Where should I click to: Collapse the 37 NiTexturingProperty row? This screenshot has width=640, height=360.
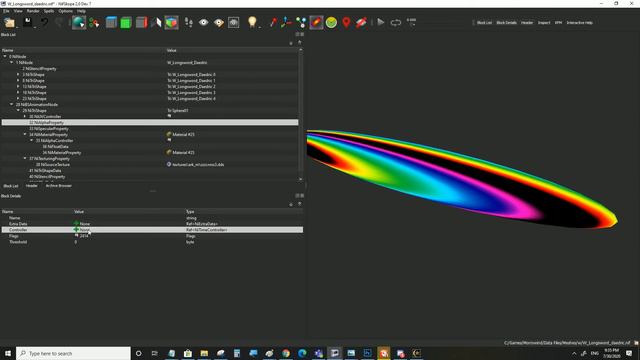click(24, 158)
